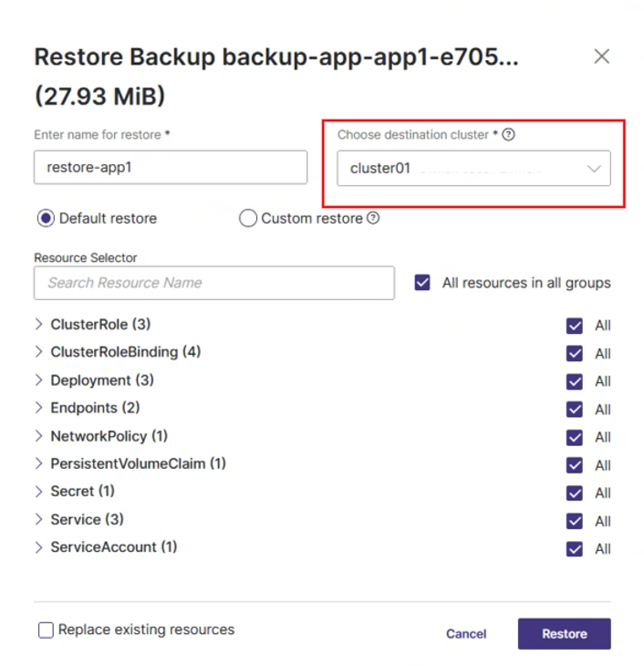Uncheck All for ClusterRole resources
Viewport: 644px width, 666px height.
(x=575, y=326)
